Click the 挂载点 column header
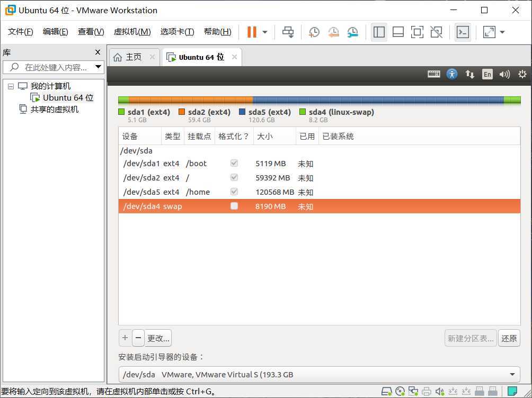Viewport: 532px width, 398px height. pos(199,136)
